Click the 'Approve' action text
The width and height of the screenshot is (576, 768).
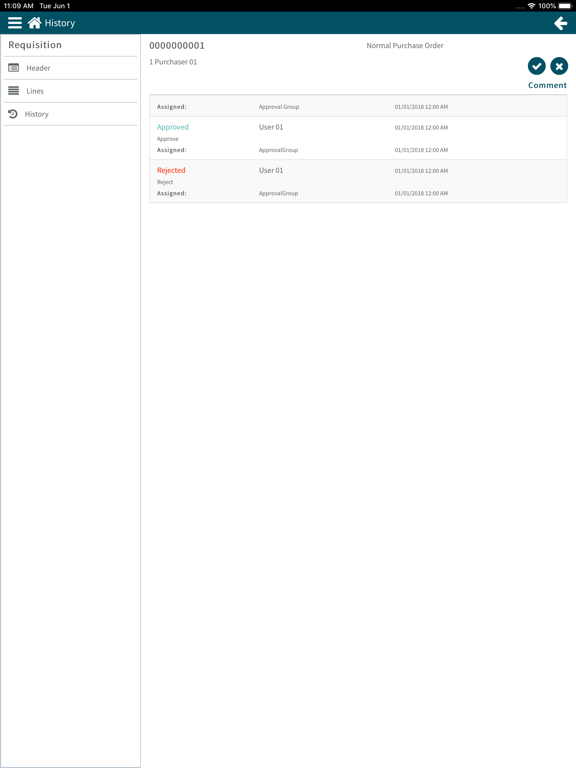168,139
